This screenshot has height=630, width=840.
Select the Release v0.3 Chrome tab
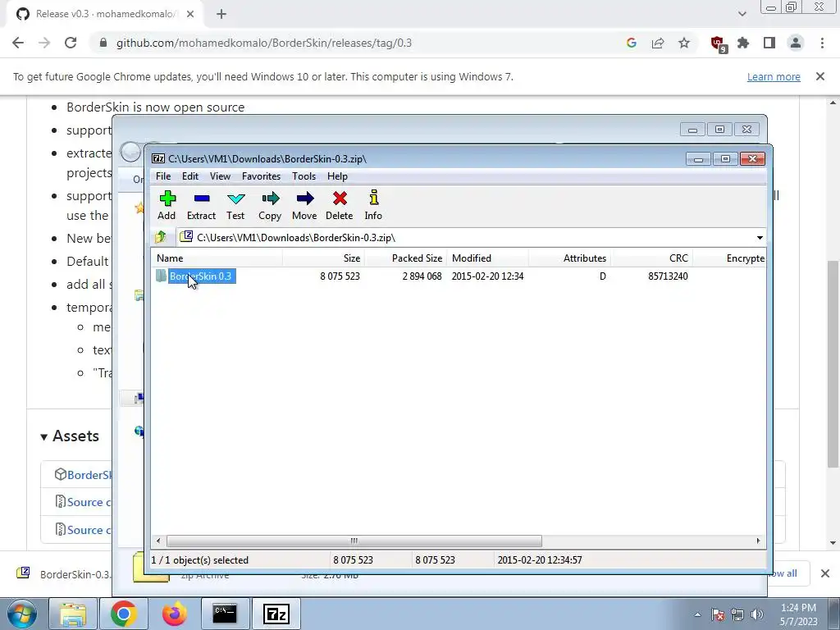(x=104, y=14)
